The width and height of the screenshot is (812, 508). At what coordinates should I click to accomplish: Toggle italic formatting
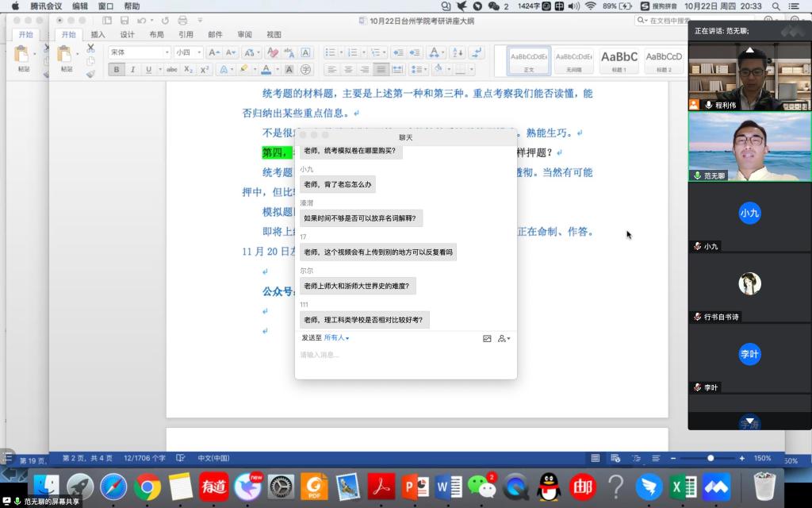(132, 70)
